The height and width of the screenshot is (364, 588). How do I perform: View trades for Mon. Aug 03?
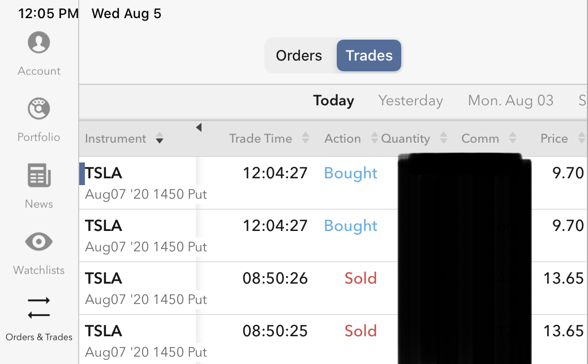(510, 101)
